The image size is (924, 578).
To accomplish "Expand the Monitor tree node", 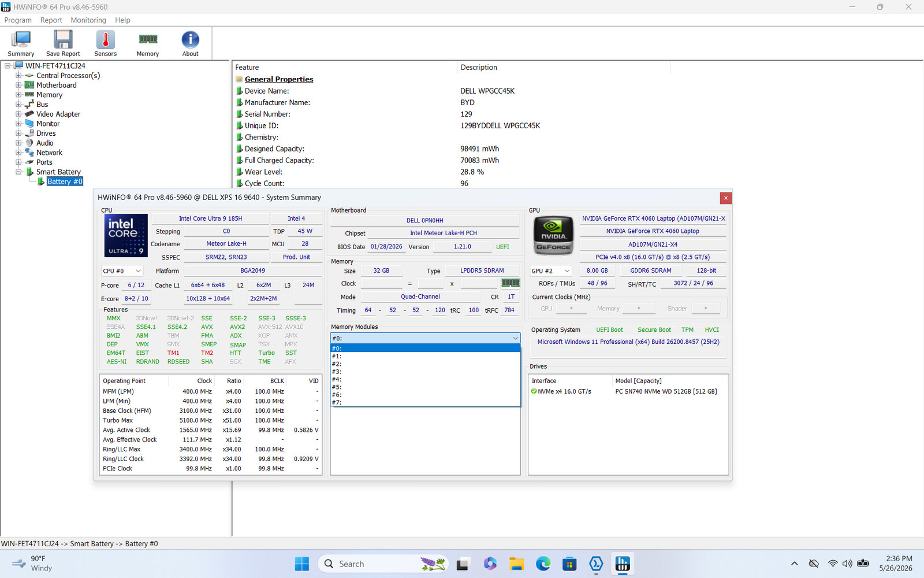I will 18,124.
